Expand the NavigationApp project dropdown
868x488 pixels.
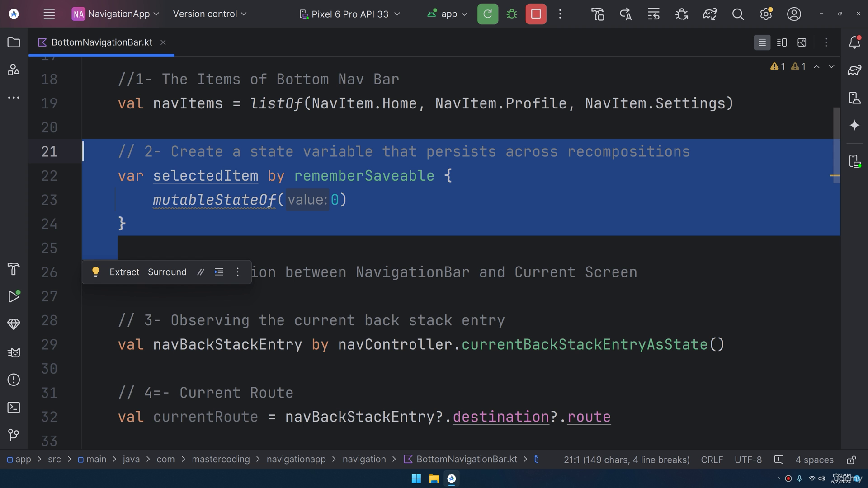tap(116, 14)
